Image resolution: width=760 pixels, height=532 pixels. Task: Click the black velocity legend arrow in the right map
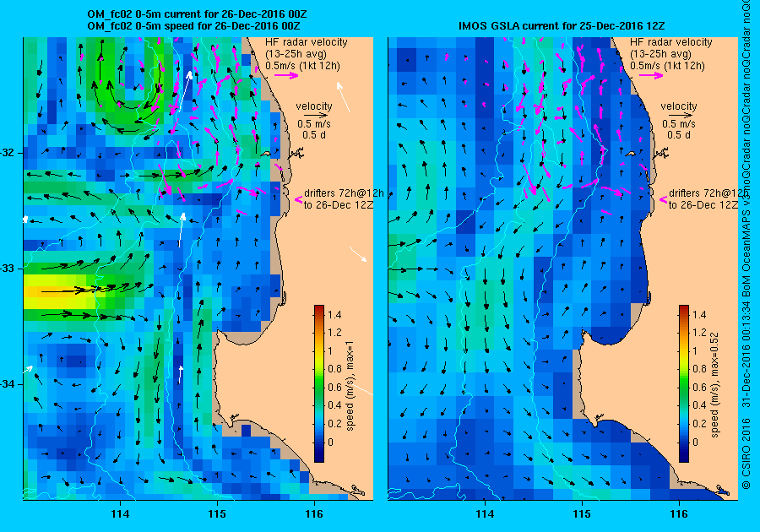pos(682,116)
